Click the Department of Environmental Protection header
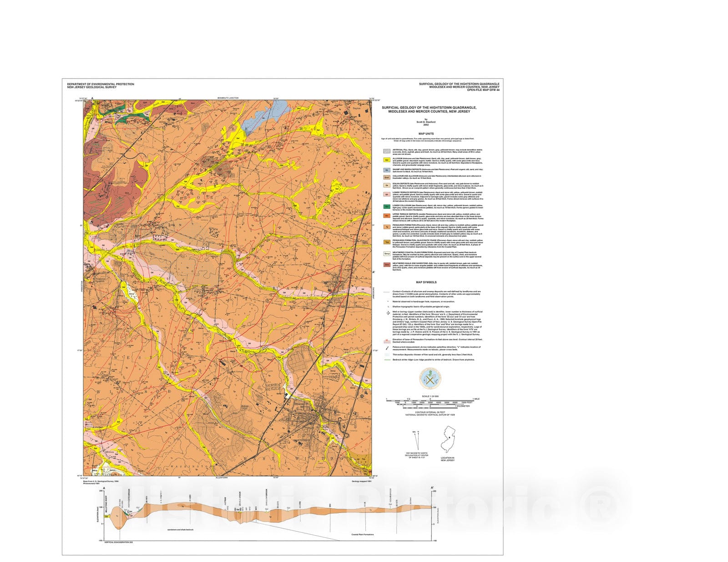 pyautogui.click(x=101, y=84)
